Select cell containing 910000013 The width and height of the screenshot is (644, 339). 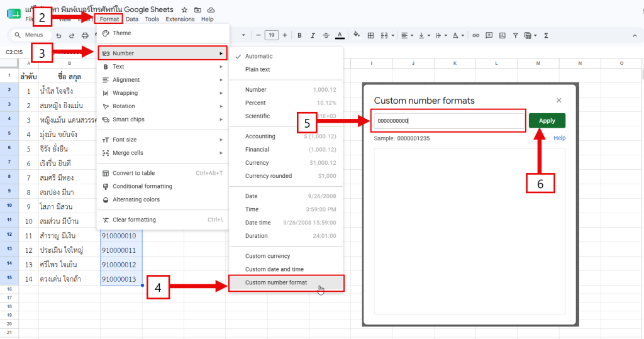click(x=121, y=279)
